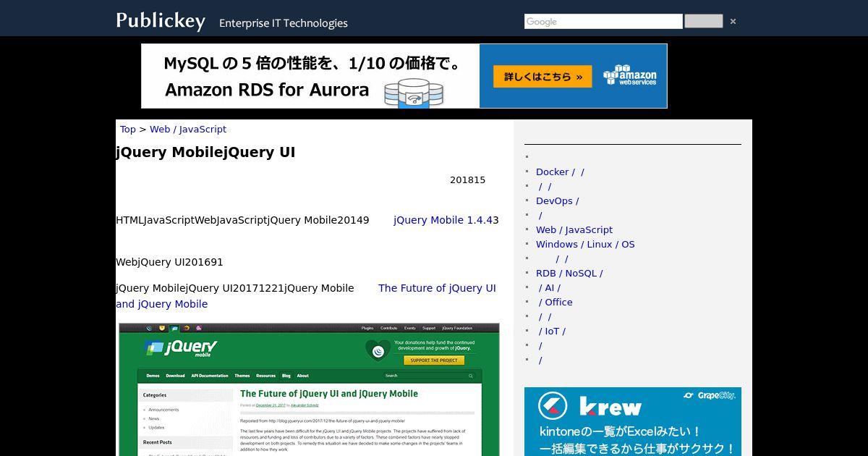Click the jQuery Mobile blog screenshot image

[x=309, y=389]
